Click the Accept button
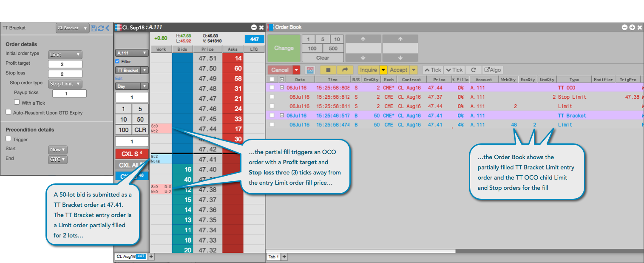The image size is (644, 263). point(399,70)
